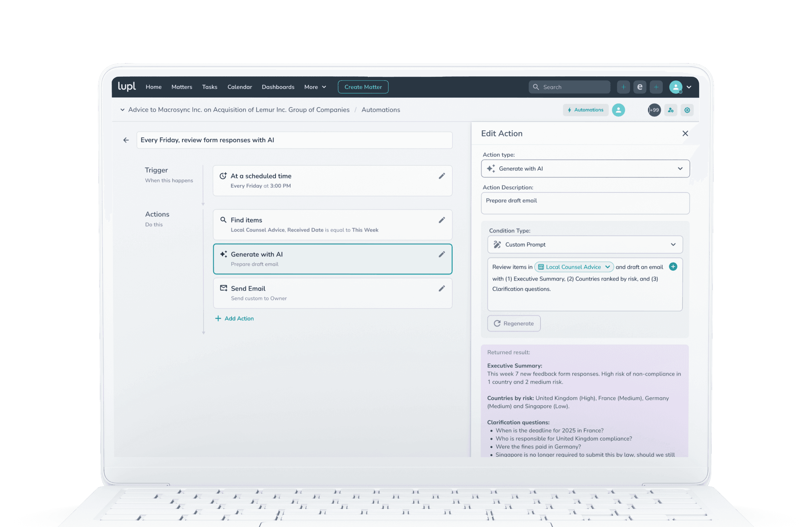812x527 pixels.
Task: Click the Action Description text field
Action: (585, 203)
